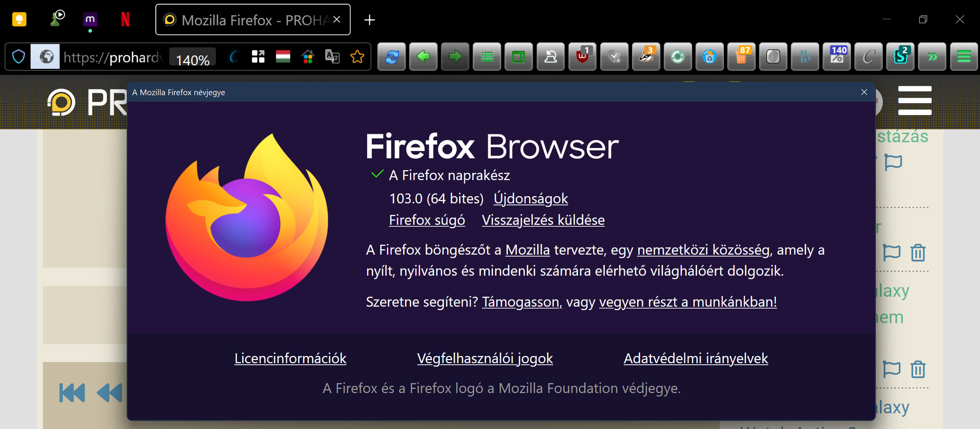Open the translate page icon
Screen dimensions: 980x429
(333, 56)
